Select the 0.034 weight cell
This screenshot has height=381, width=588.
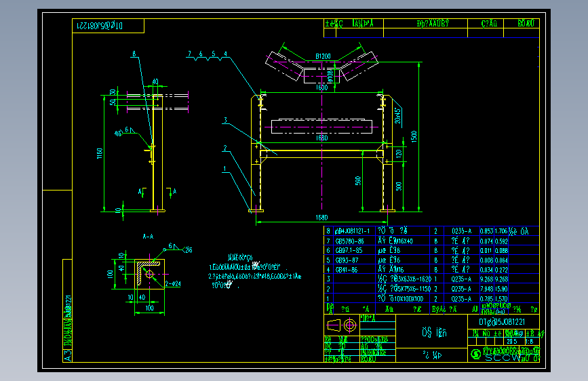[486, 270]
